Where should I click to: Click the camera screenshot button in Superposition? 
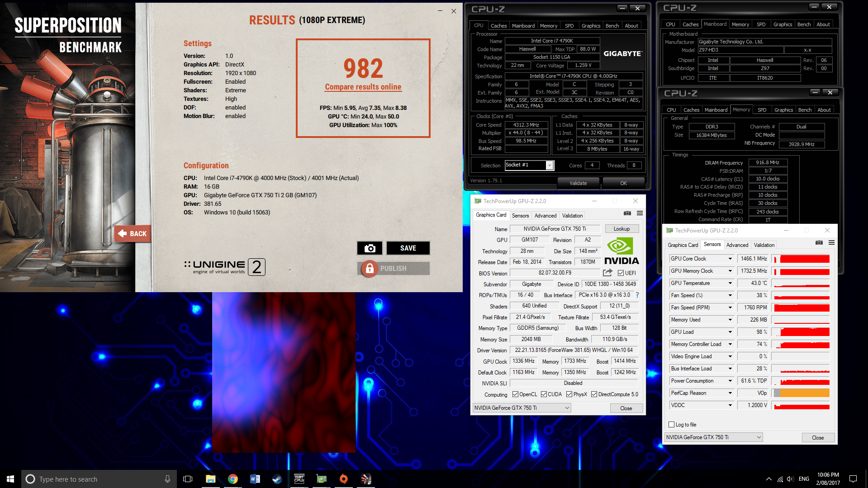(x=370, y=248)
